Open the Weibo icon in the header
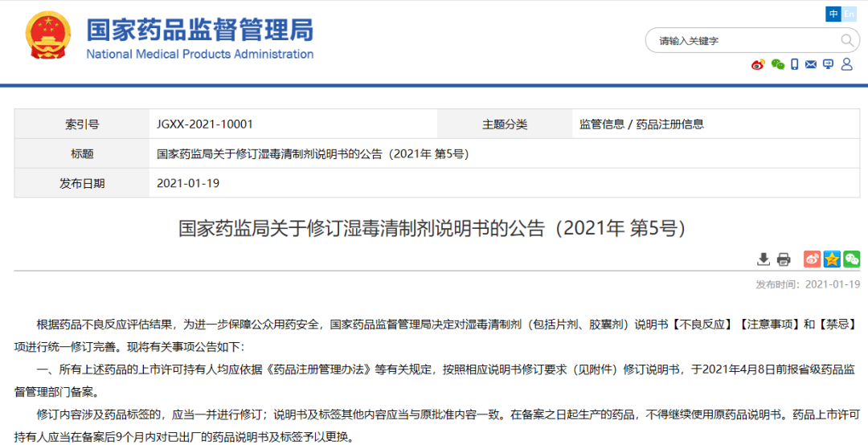Image resolution: width=868 pixels, height=445 pixels. (x=758, y=64)
